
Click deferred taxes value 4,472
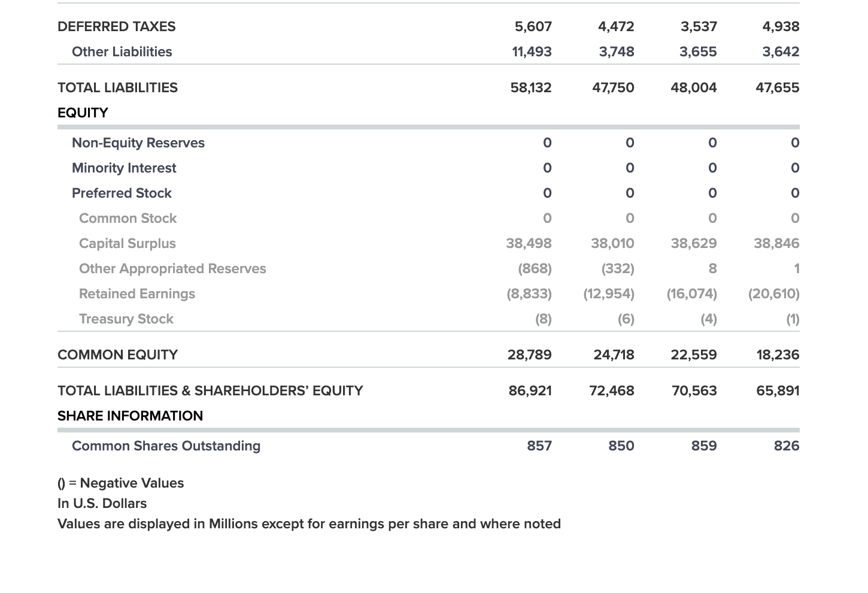tap(616, 26)
